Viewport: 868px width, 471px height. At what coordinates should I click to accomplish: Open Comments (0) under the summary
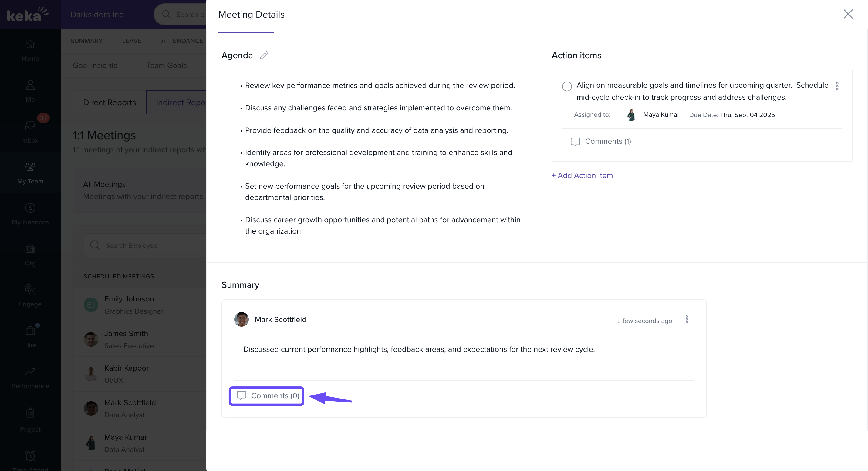267,396
